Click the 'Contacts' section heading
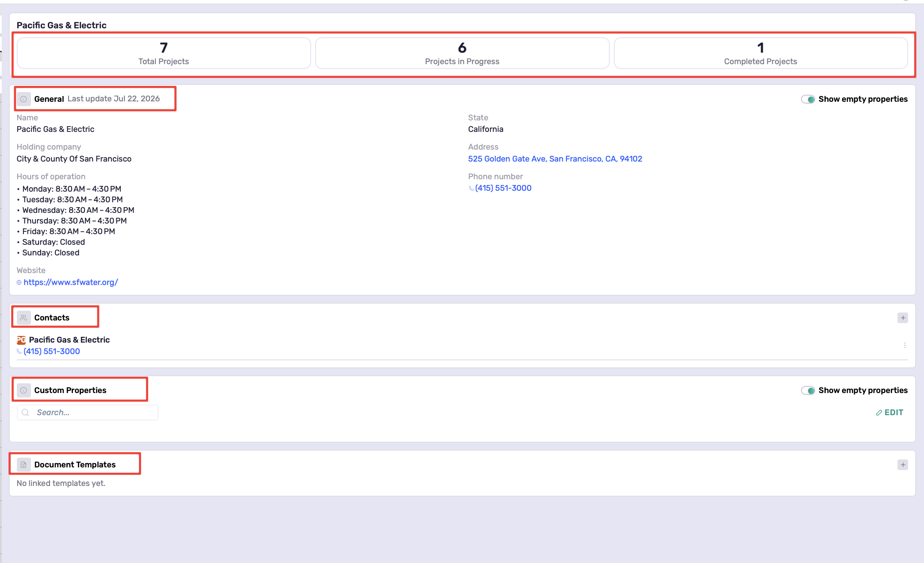The image size is (924, 563). (52, 318)
